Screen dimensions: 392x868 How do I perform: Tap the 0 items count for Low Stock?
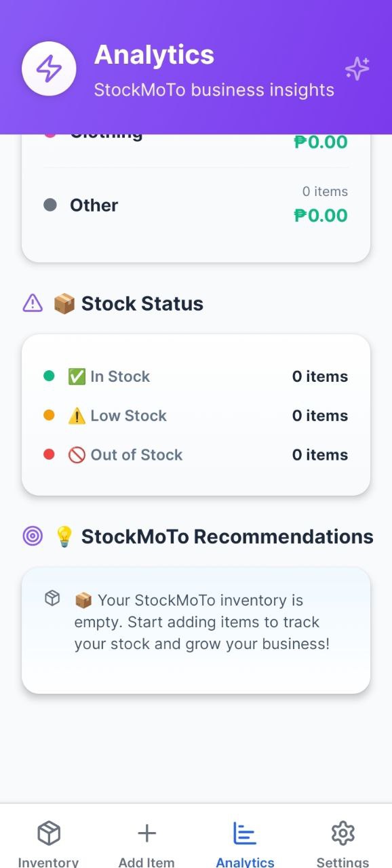(319, 414)
